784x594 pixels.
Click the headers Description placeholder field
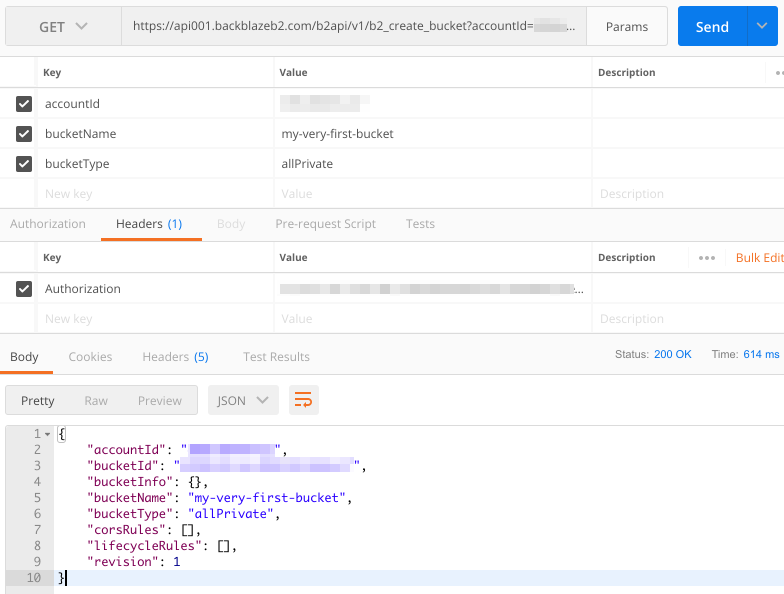688,318
